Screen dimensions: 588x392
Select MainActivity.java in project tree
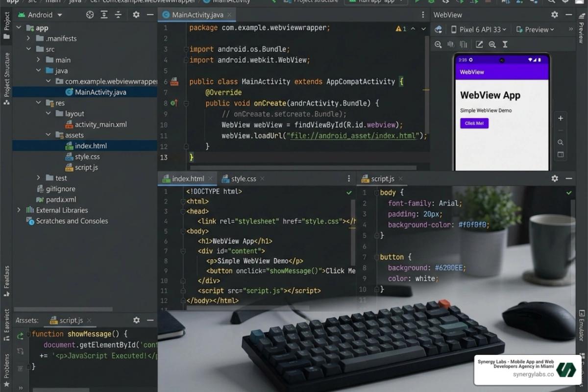(x=100, y=92)
